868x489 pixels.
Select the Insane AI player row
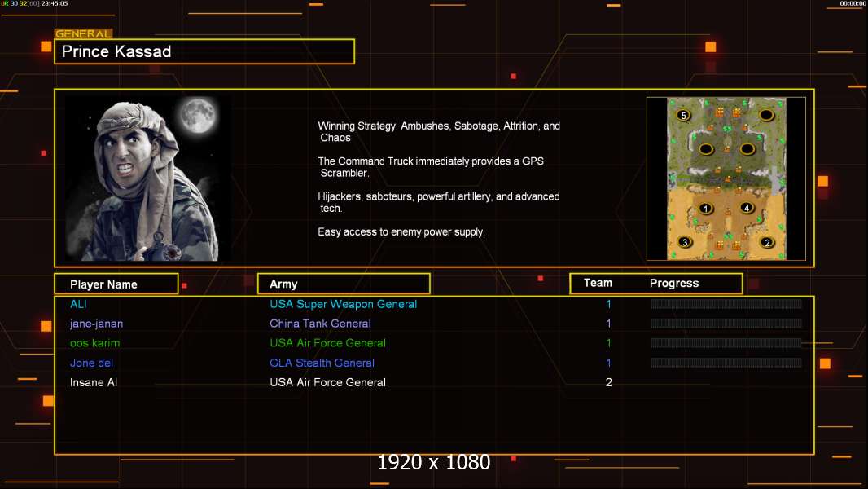(x=434, y=382)
